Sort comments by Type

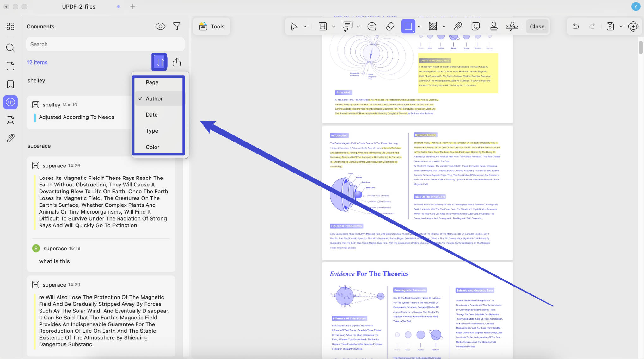click(158, 131)
